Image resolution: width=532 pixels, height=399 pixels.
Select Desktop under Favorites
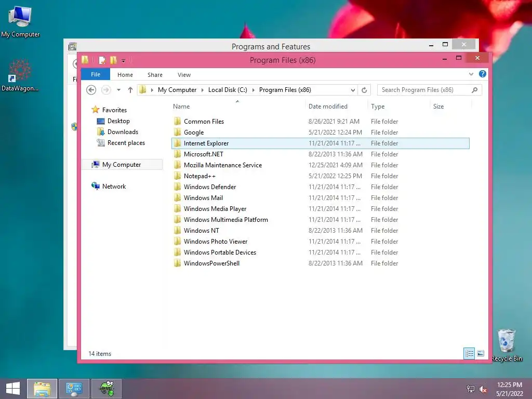tap(118, 121)
